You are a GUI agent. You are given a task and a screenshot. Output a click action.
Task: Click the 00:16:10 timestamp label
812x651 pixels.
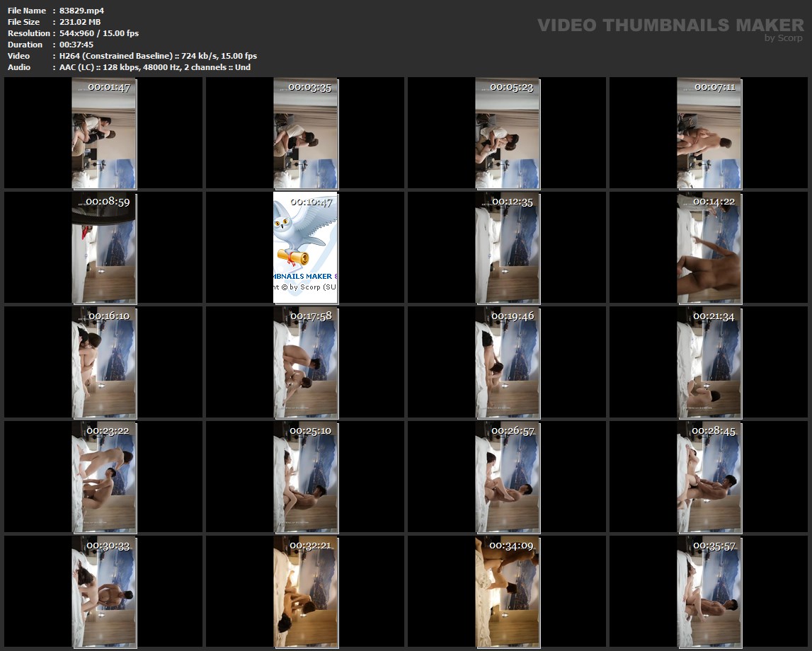108,316
